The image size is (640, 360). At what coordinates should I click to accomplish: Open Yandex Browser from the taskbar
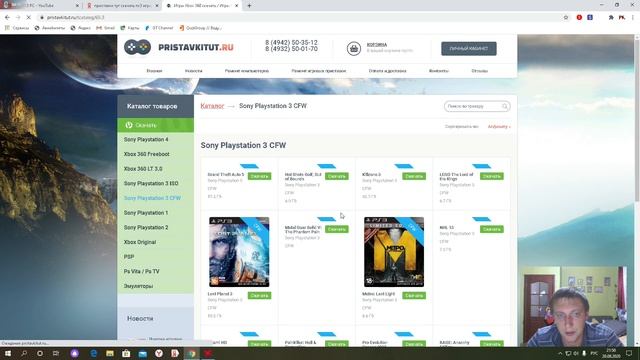[159, 353]
